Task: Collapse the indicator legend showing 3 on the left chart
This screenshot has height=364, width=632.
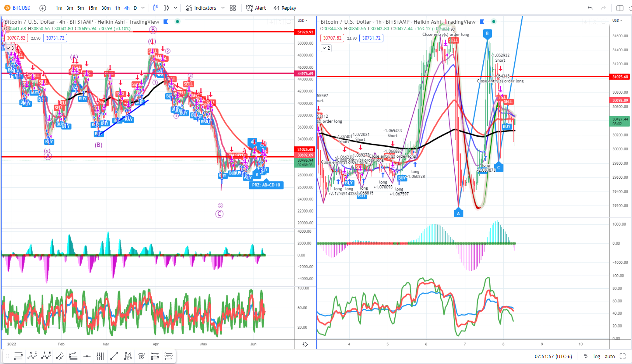Action: 10,48
